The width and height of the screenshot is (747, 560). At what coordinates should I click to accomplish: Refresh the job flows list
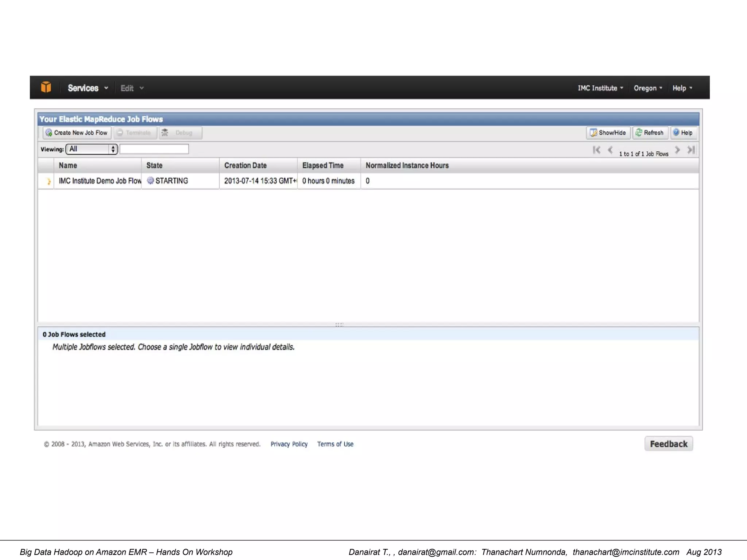(x=650, y=133)
